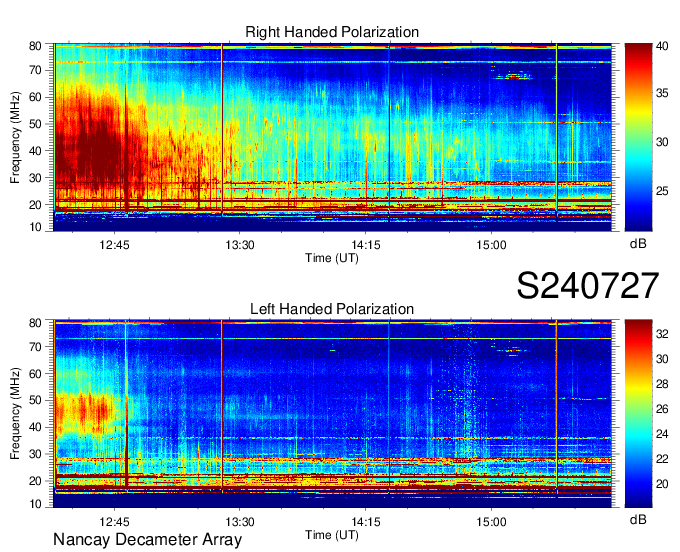Click the dB unit under Right Handed colorbar
The image size is (680, 552).
[638, 244]
